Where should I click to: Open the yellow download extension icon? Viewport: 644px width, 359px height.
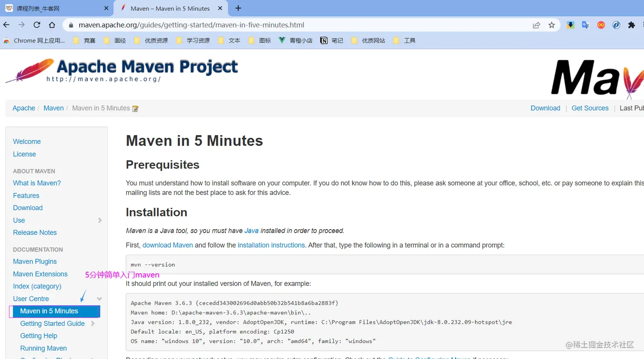(x=570, y=25)
